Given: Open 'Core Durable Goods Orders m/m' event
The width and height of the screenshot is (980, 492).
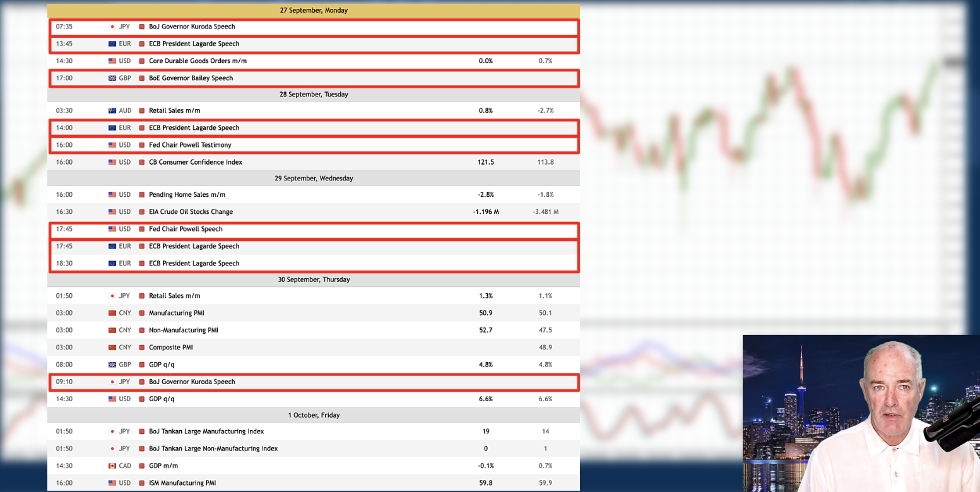Looking at the screenshot, I should pyautogui.click(x=198, y=61).
